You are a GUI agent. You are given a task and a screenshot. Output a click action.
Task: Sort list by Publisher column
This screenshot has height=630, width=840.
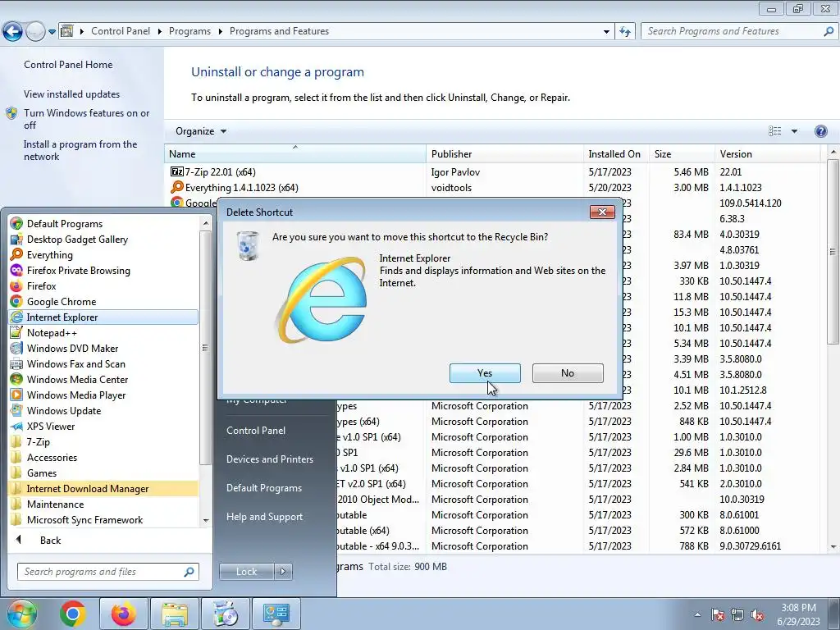pyautogui.click(x=504, y=153)
